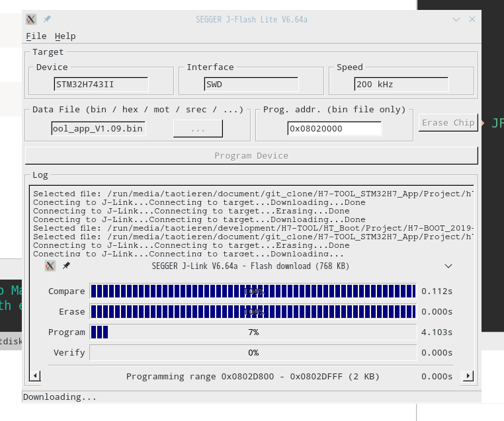The image size is (504, 421).
Task: Click the SEGGER J-Flash Lite V6.64a title
Action: 251,20
